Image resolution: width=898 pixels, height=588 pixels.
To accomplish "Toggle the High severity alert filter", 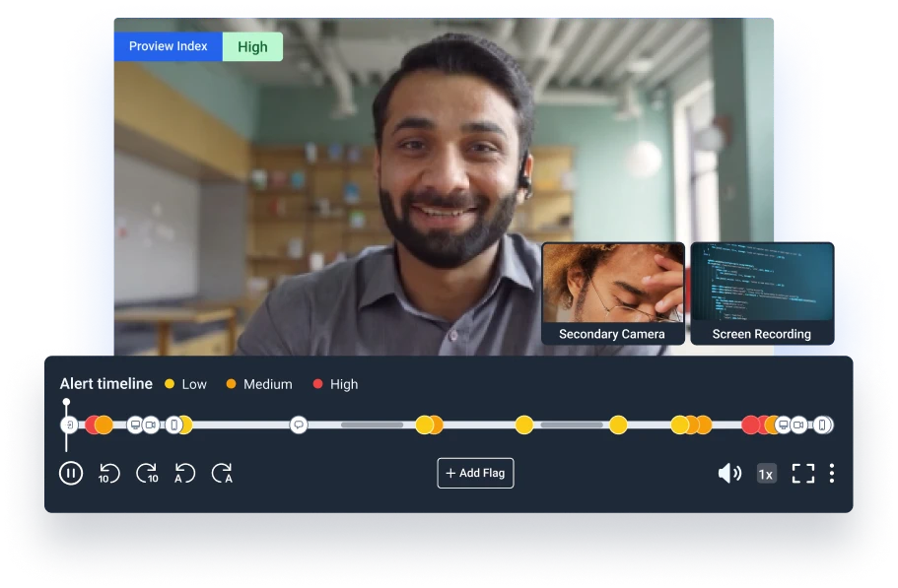I will [335, 385].
